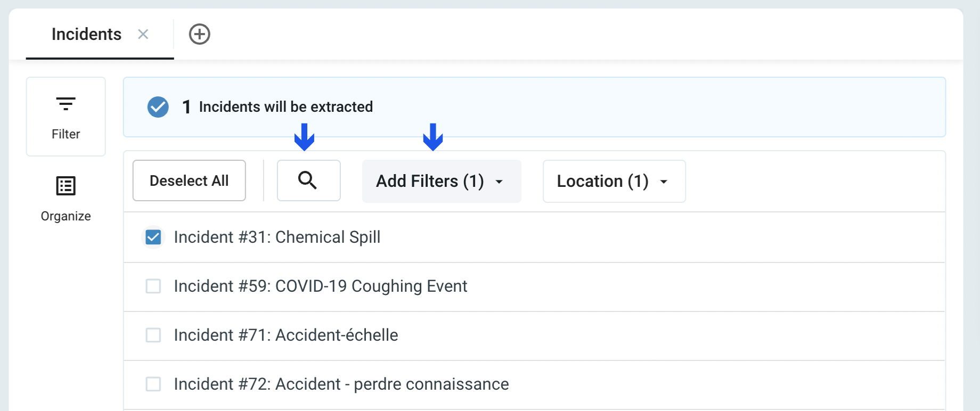980x411 pixels.
Task: Check Incident #59 COVID-19 Coughing Event
Action: pos(153,286)
